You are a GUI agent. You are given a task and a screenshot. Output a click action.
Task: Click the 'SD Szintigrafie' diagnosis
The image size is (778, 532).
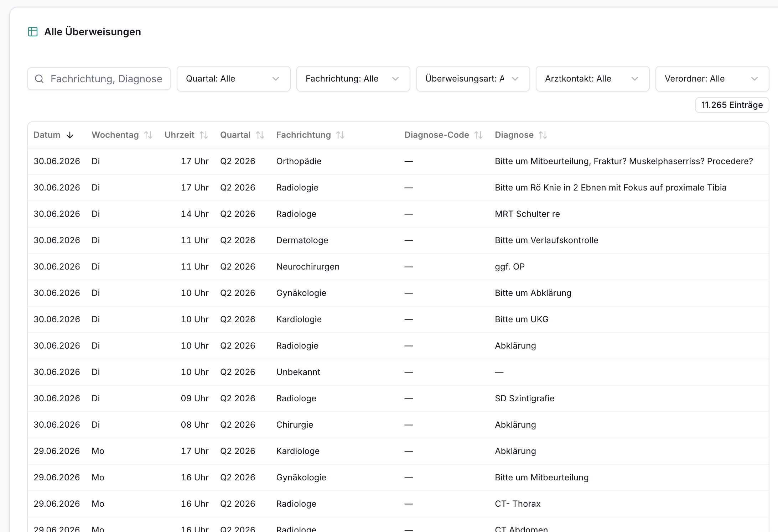point(524,398)
